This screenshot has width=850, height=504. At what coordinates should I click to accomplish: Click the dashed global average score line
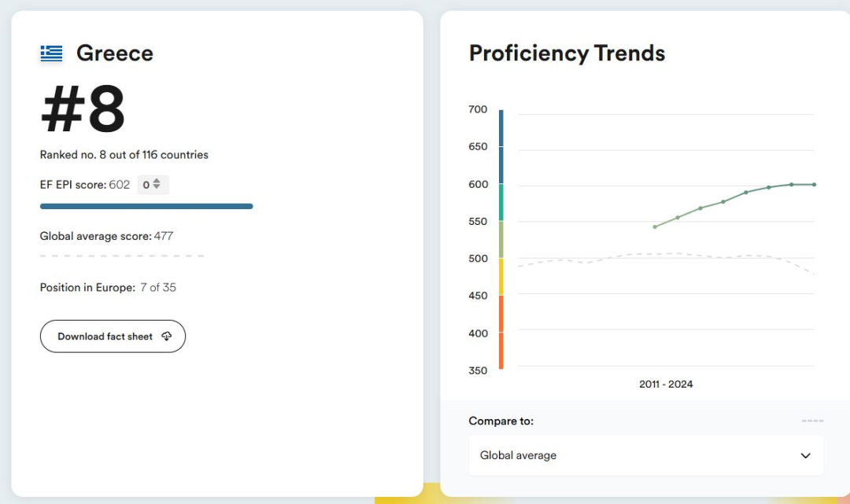pyautogui.click(x=122, y=256)
